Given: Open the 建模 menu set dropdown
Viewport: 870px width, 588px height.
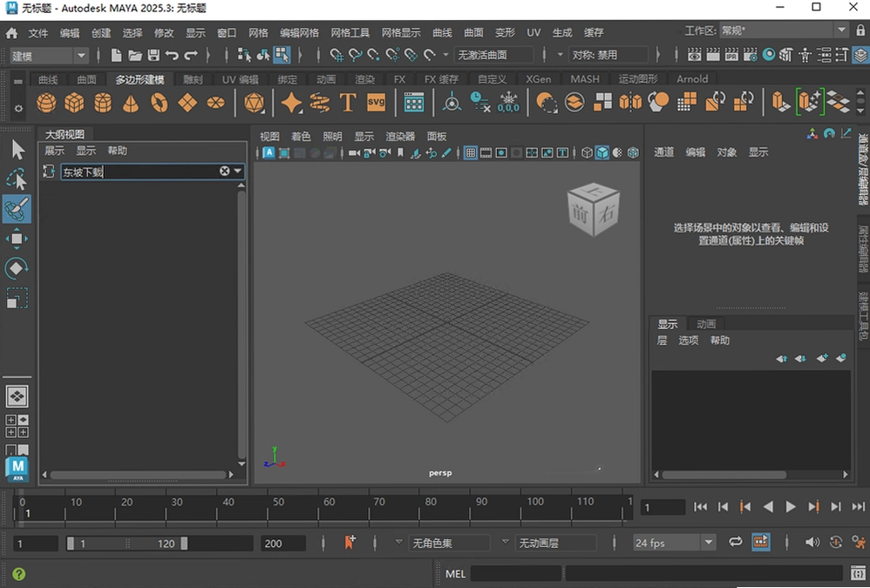Looking at the screenshot, I should point(49,56).
